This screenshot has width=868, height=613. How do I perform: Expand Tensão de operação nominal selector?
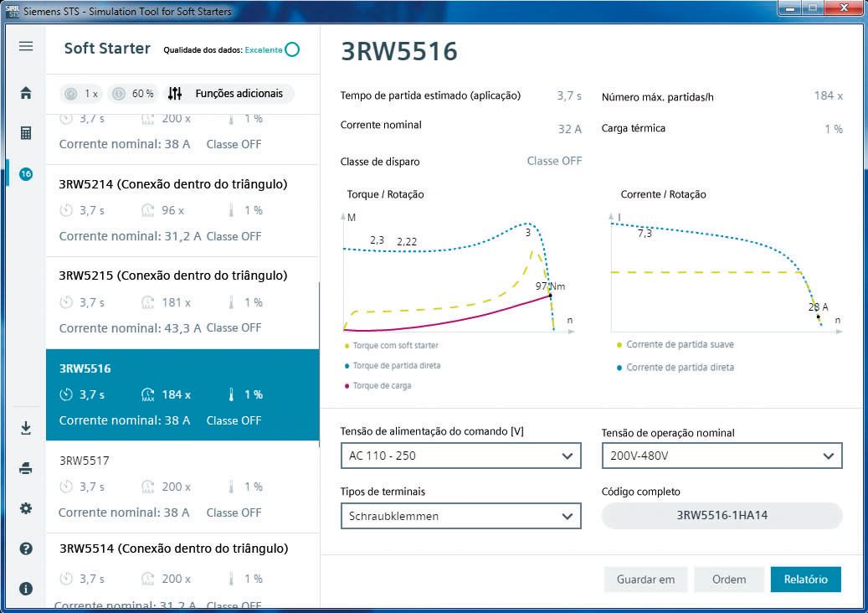(722, 456)
